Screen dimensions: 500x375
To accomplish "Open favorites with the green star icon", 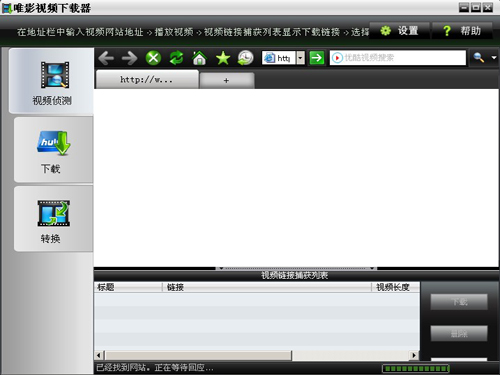I will tap(223, 58).
